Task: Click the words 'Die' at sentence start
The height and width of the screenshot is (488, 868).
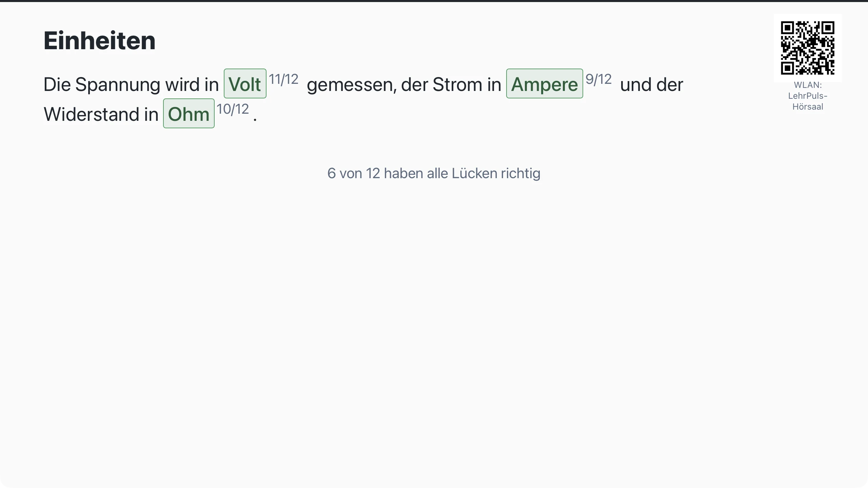Action: pos(57,85)
